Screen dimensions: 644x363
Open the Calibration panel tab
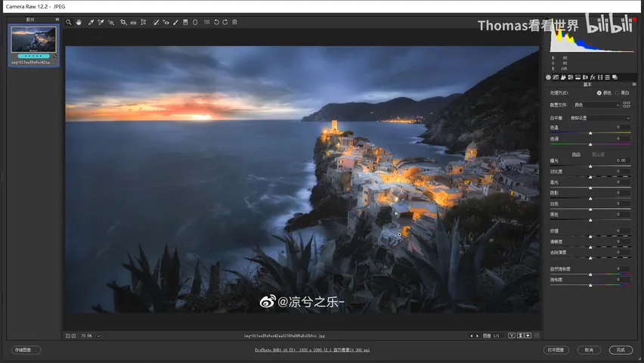(x=600, y=77)
